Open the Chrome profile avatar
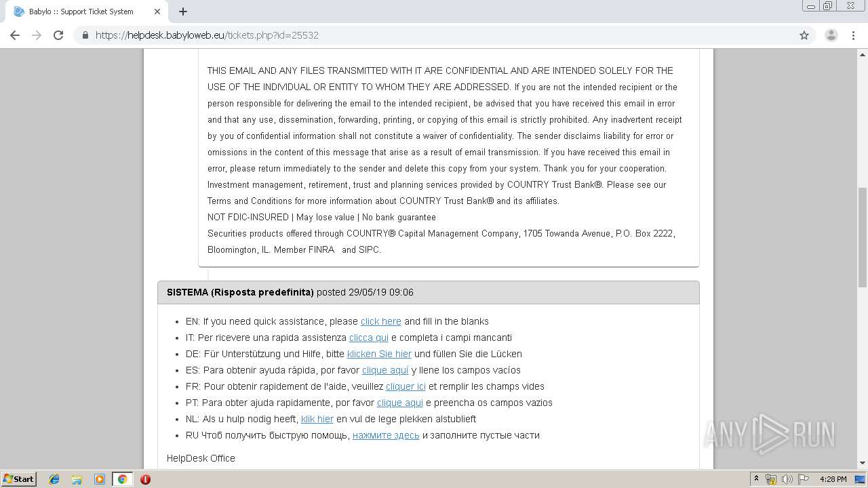This screenshot has width=868, height=488. 831,35
